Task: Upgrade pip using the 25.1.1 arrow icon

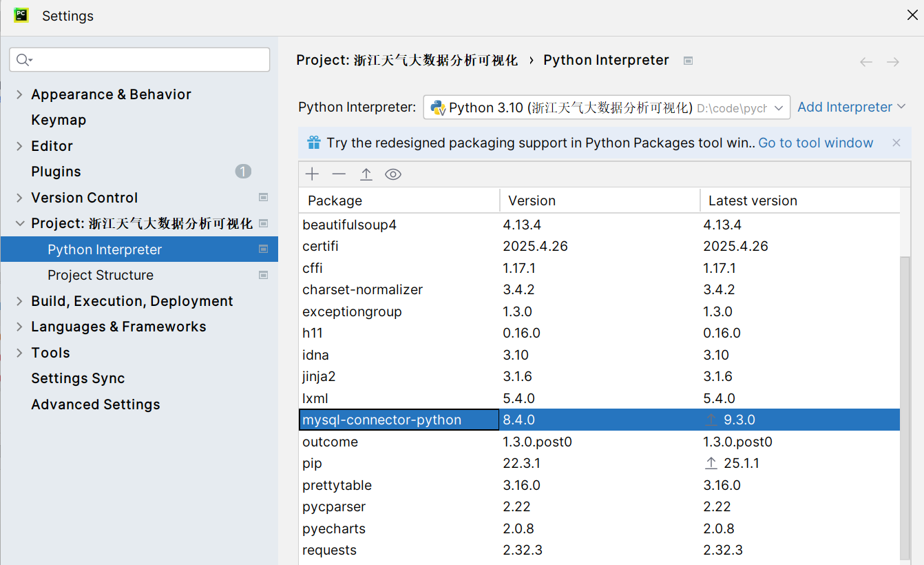Action: pos(711,463)
